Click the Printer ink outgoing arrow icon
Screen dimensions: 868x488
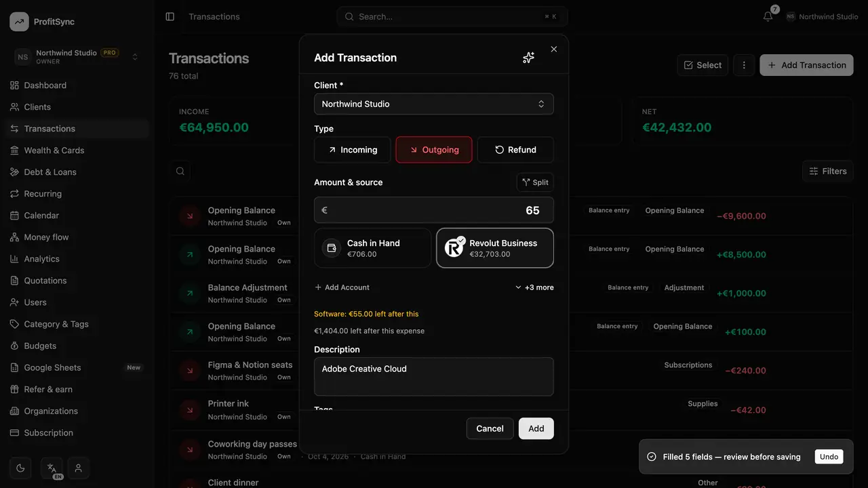(189, 410)
